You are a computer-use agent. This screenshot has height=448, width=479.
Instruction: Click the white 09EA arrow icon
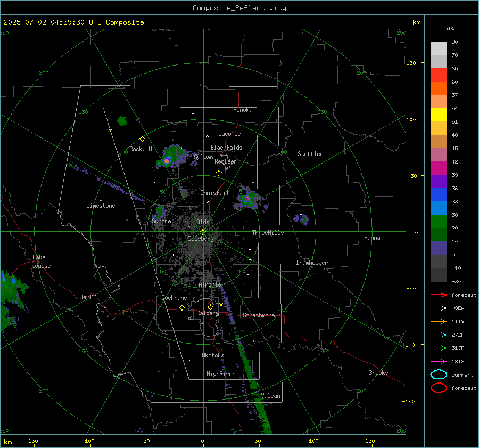pyautogui.click(x=439, y=308)
